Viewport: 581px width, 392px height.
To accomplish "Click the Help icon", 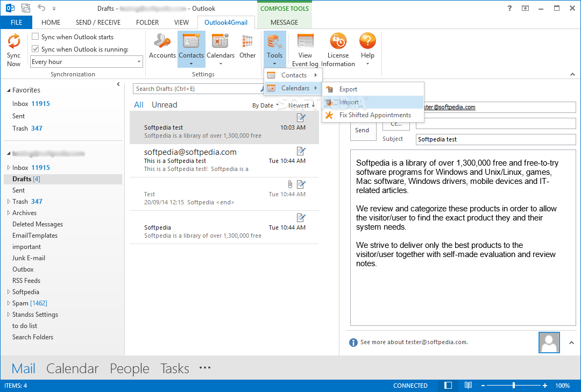I will [367, 41].
